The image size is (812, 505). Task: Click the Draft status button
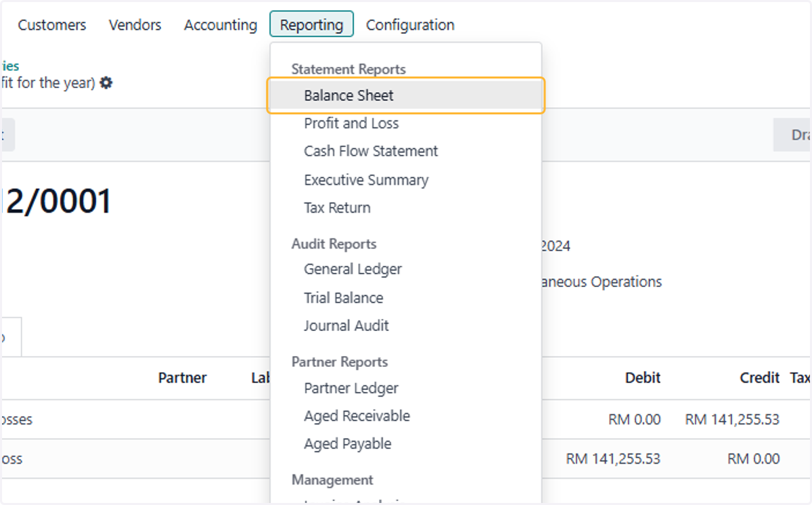(792, 135)
